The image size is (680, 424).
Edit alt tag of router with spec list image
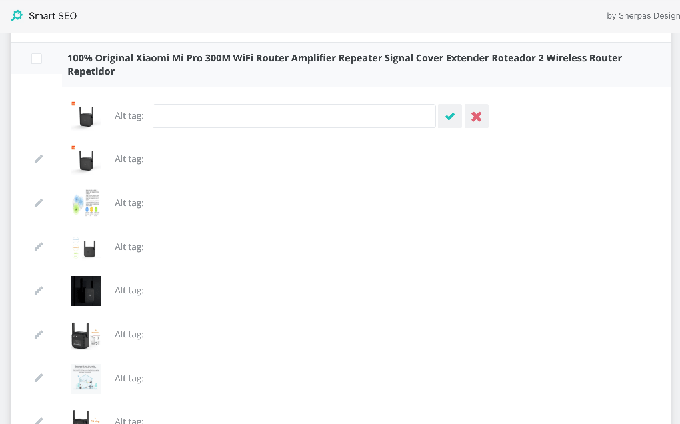(39, 247)
